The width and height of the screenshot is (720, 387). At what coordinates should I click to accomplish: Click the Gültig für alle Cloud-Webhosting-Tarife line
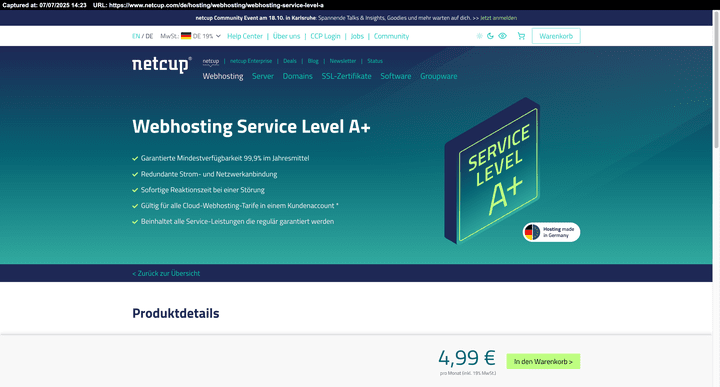[240, 206]
